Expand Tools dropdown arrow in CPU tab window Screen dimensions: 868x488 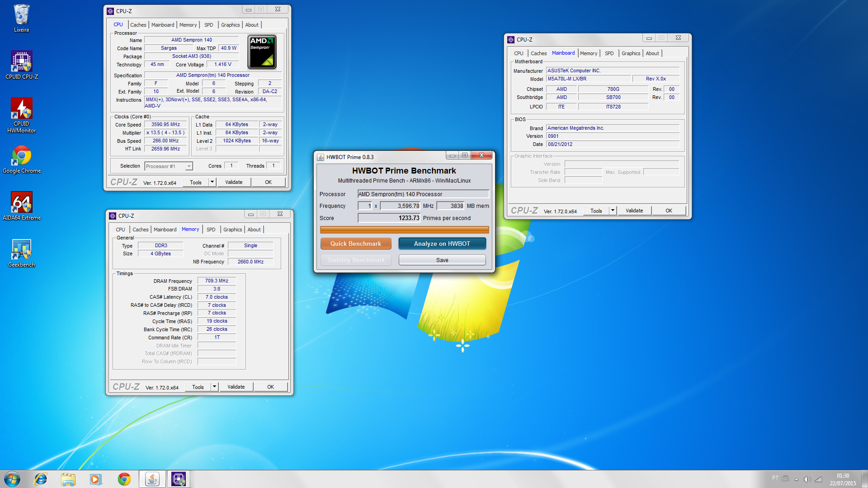pyautogui.click(x=212, y=182)
